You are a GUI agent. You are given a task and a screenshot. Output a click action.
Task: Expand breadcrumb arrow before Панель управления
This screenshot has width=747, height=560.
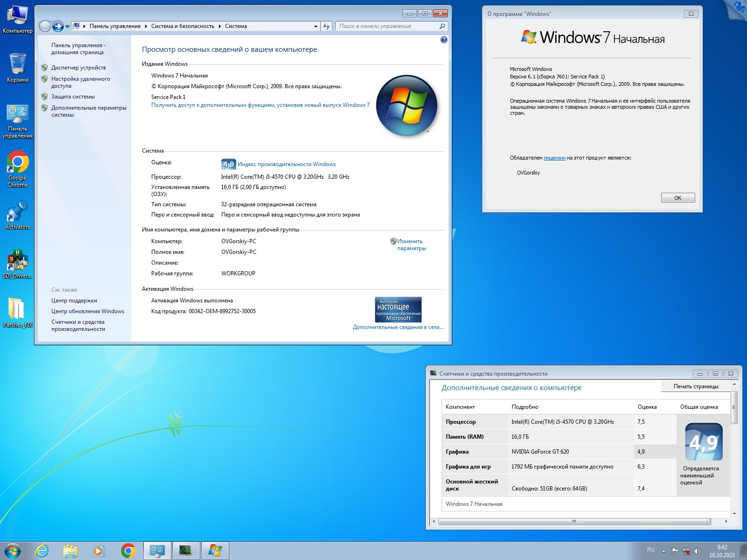pos(84,26)
